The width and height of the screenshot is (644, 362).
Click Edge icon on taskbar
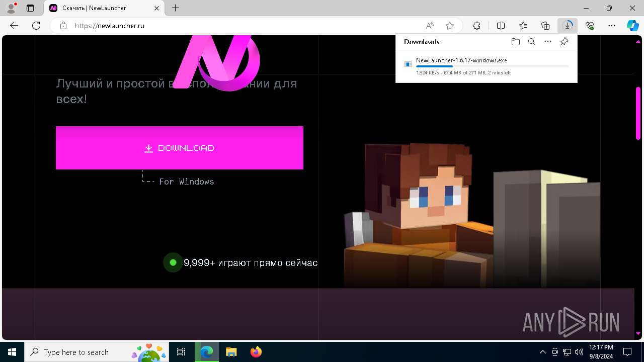click(x=207, y=352)
